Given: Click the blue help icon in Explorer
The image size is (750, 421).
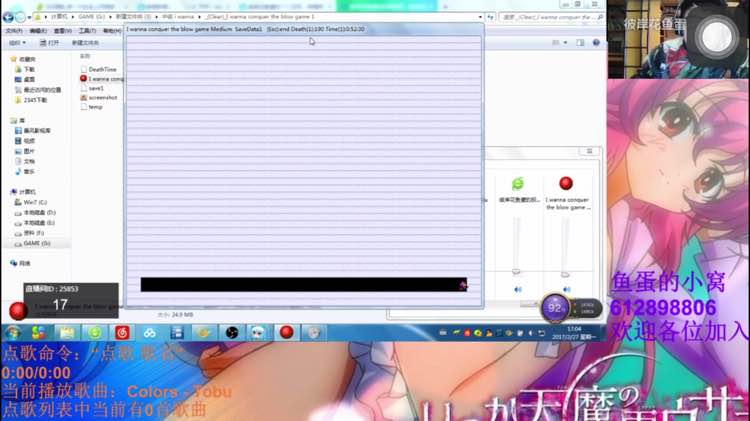Looking at the screenshot, I should coord(596,43).
